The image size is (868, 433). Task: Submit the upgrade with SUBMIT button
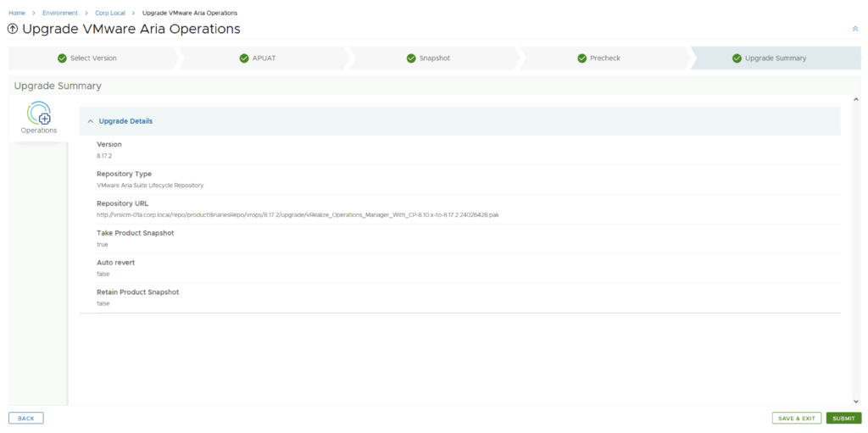(x=843, y=419)
